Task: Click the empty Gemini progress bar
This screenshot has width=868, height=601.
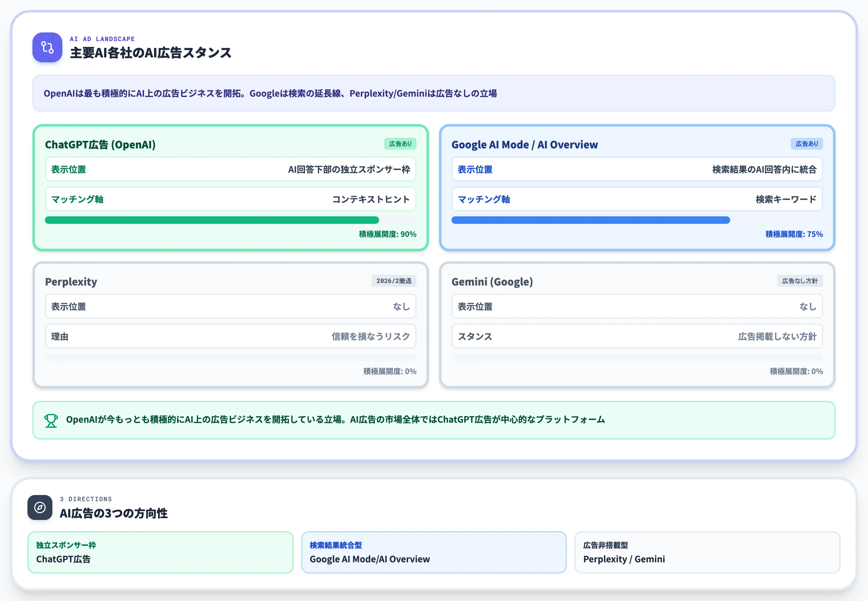Action: point(637,357)
